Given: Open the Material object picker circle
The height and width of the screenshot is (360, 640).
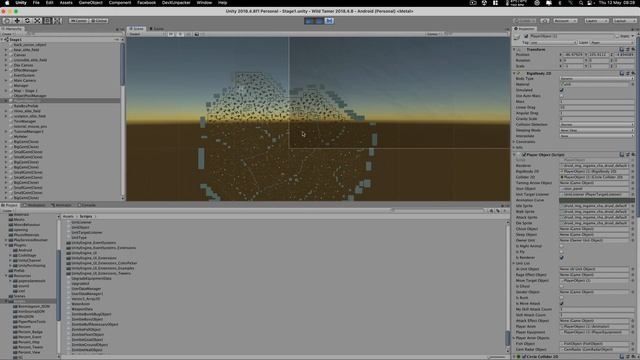Looking at the screenshot, I should (x=633, y=84).
